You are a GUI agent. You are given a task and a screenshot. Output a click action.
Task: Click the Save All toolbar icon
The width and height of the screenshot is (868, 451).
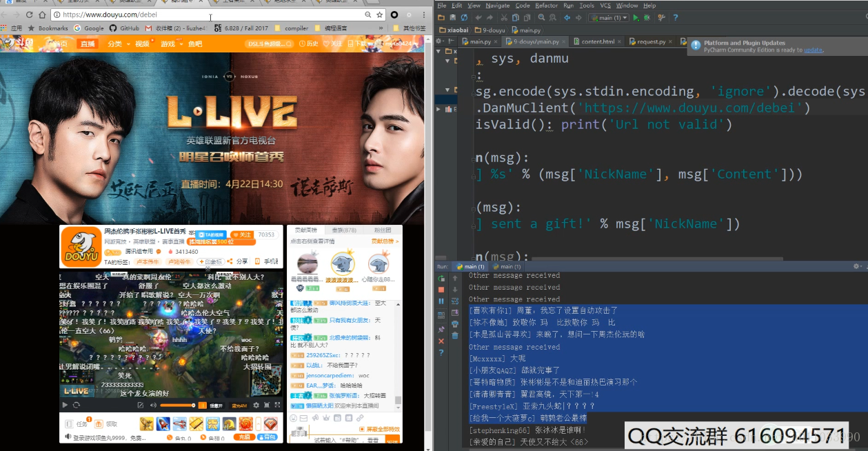coord(453,18)
